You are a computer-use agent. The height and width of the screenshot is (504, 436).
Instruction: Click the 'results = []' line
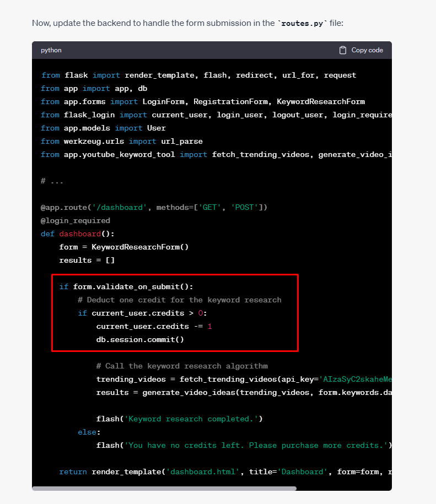point(87,260)
